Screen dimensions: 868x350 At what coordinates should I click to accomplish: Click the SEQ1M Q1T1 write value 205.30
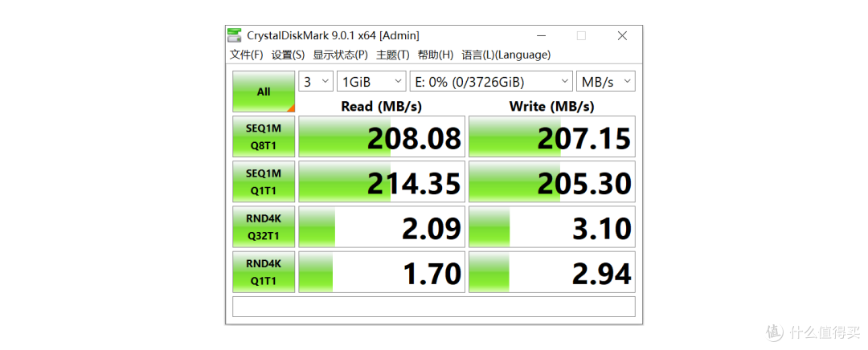click(552, 182)
